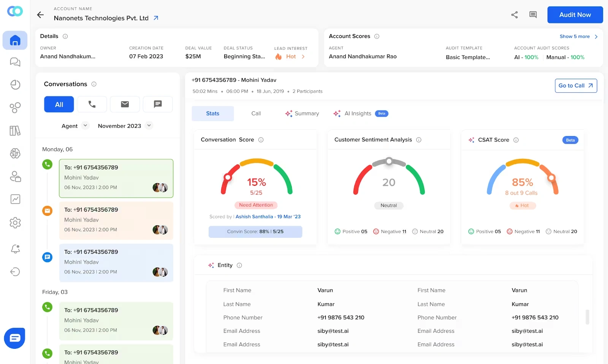Image resolution: width=608 pixels, height=364 pixels.
Task: Click the orange email timeline icon
Action: pyautogui.click(x=47, y=210)
